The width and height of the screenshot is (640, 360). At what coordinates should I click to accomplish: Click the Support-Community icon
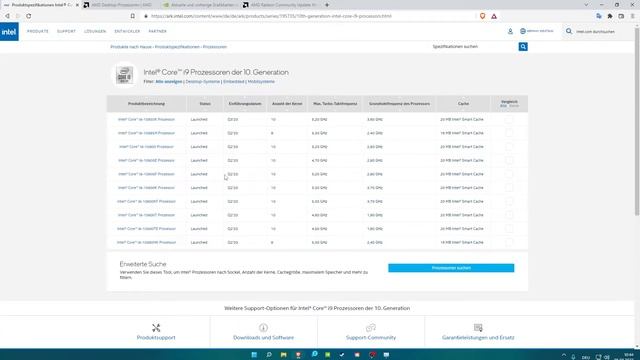pos(371,327)
